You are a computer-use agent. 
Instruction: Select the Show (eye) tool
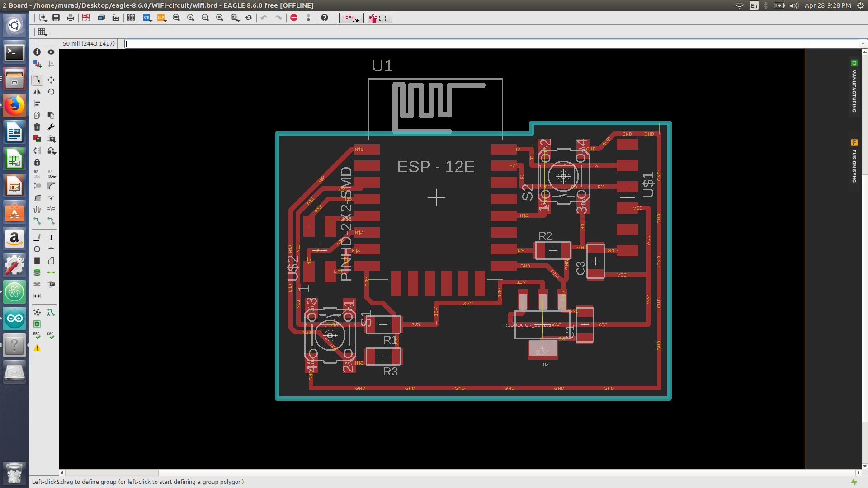click(51, 52)
